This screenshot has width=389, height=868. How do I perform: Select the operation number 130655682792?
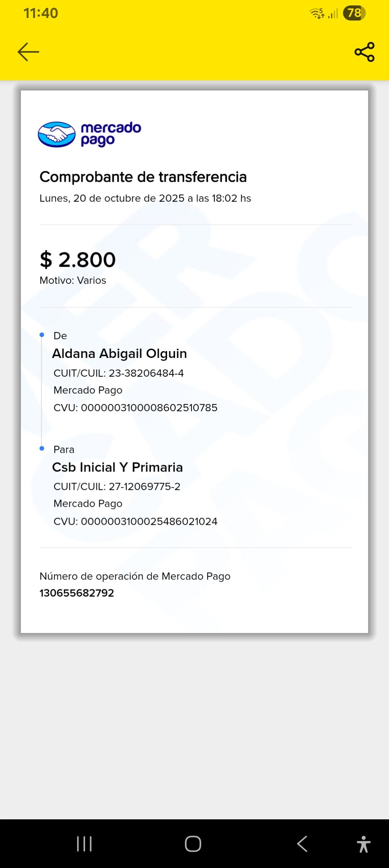click(77, 593)
